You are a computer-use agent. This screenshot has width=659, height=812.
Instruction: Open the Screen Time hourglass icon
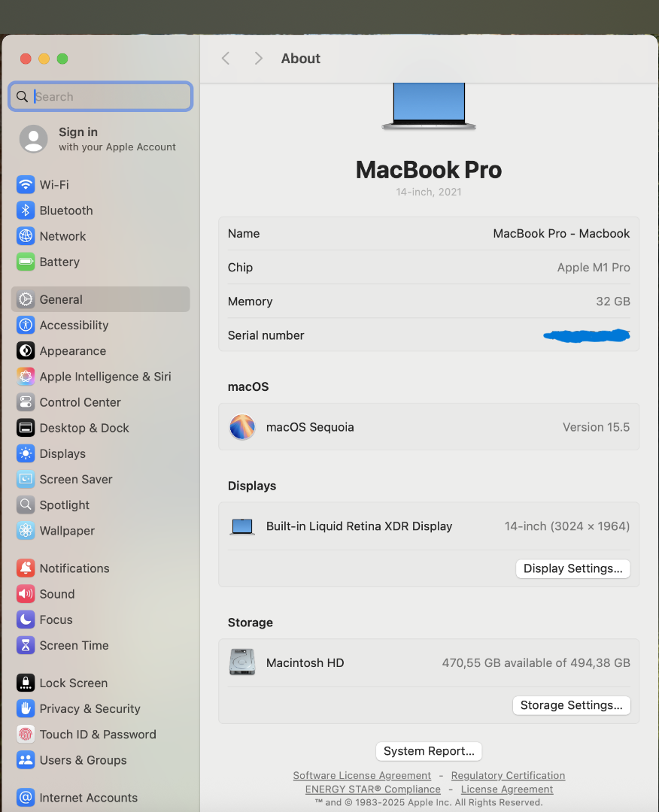pos(26,645)
